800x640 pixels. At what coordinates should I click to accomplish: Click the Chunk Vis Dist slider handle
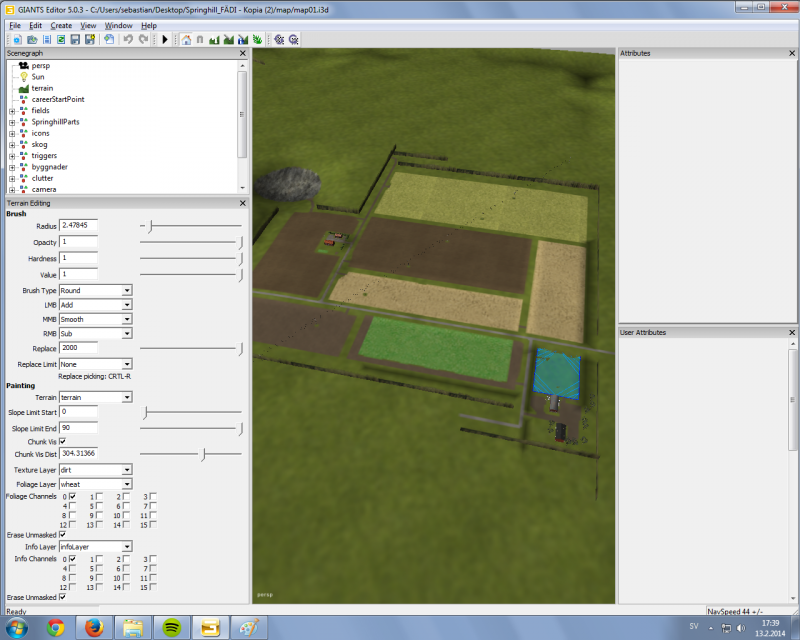point(203,454)
